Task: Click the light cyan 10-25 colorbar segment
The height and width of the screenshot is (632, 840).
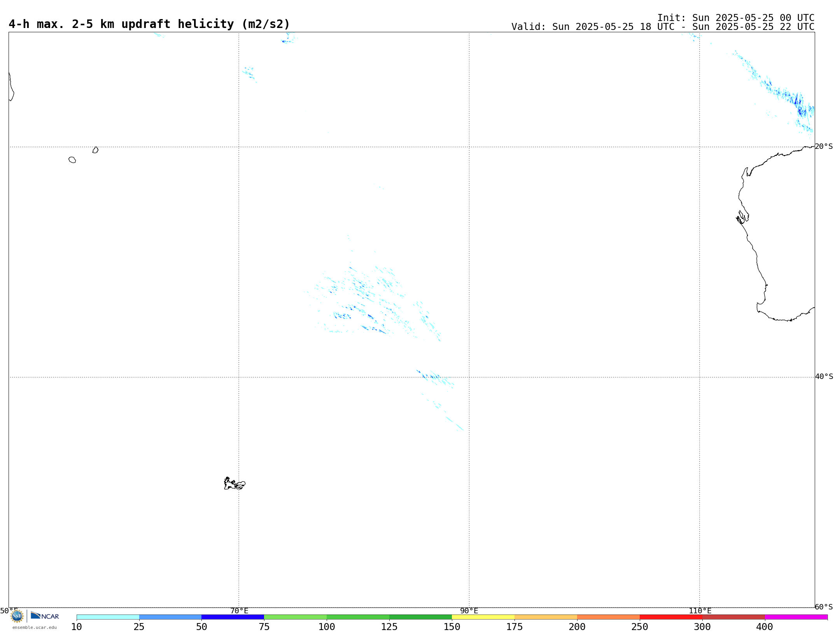Action: [x=108, y=617]
